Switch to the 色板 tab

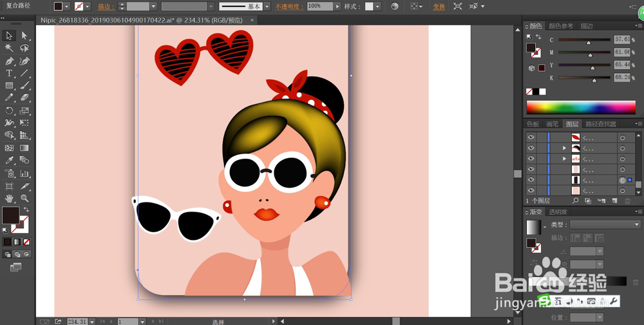(x=533, y=124)
